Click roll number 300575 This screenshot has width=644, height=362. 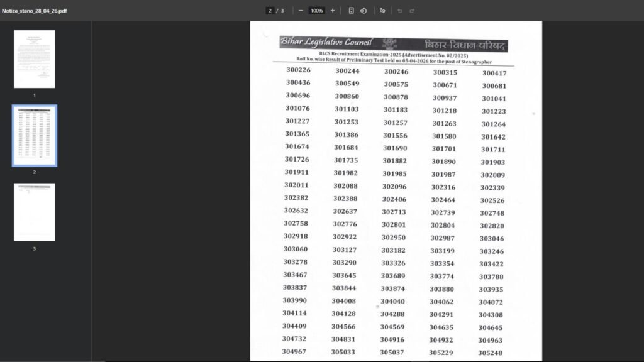click(x=396, y=84)
